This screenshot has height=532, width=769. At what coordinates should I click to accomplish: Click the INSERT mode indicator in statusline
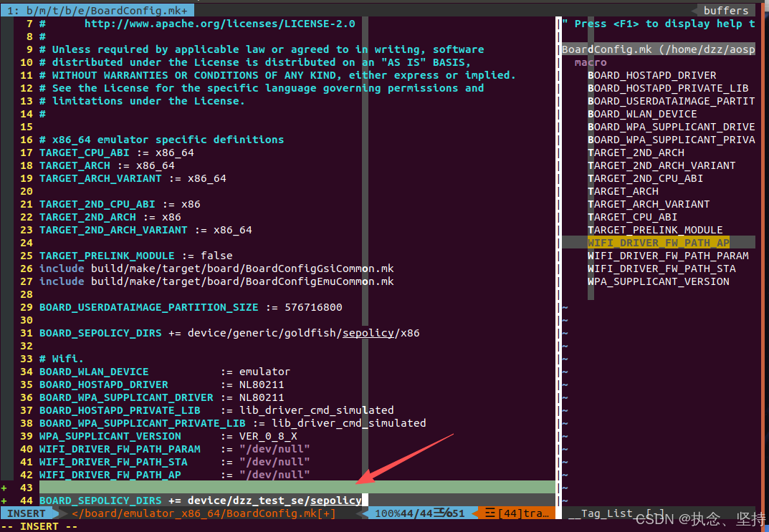point(27,513)
